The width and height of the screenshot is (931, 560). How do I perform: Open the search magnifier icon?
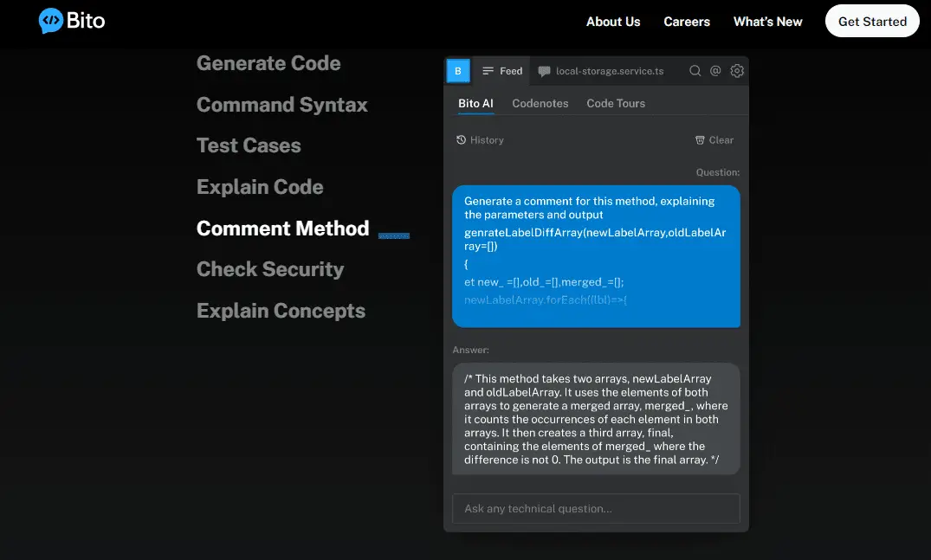point(695,71)
